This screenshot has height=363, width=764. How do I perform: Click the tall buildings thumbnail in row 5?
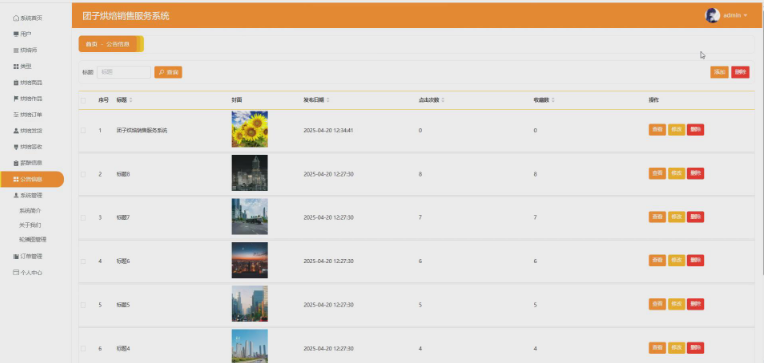pos(249,304)
